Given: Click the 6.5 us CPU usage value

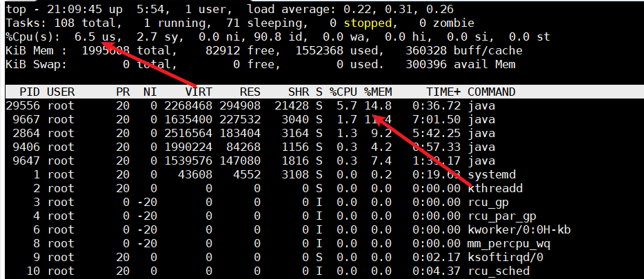Looking at the screenshot, I should tap(99, 37).
